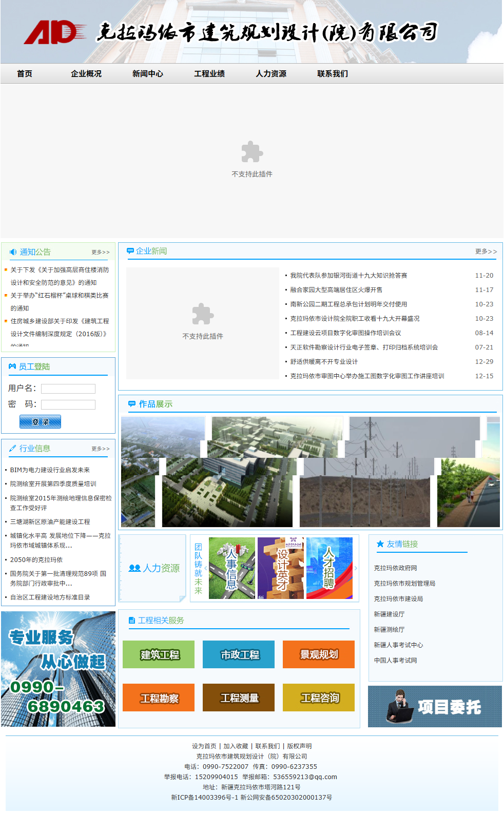Open the 景观规划 service button

pos(319,654)
